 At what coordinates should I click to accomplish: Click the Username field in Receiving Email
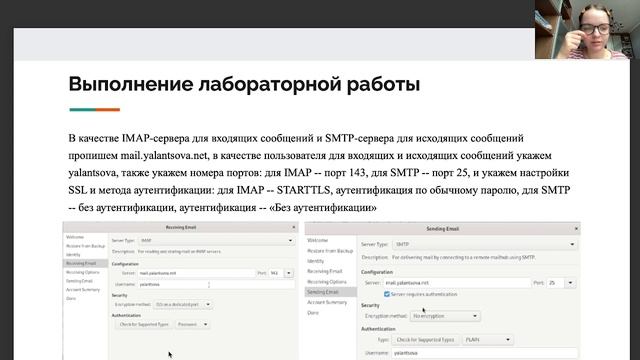click(216, 284)
